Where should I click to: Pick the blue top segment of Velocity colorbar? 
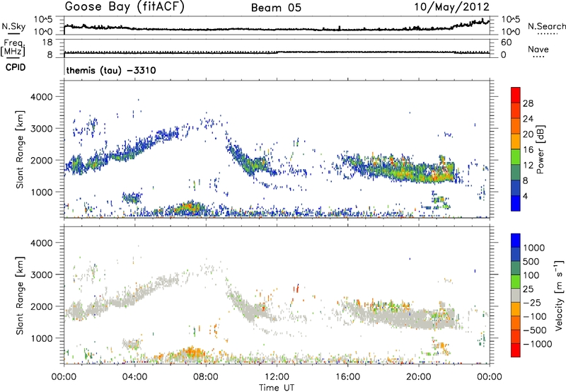point(516,241)
